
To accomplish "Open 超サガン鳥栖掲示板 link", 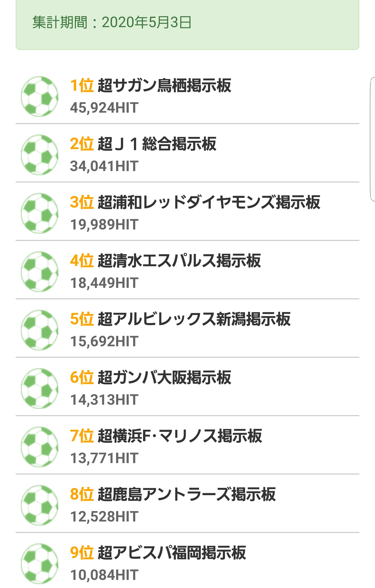I will (164, 86).
